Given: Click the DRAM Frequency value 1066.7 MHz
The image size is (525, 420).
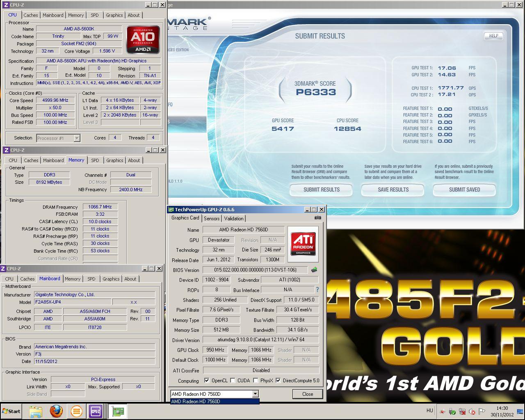Looking at the screenshot, I should point(100,207).
